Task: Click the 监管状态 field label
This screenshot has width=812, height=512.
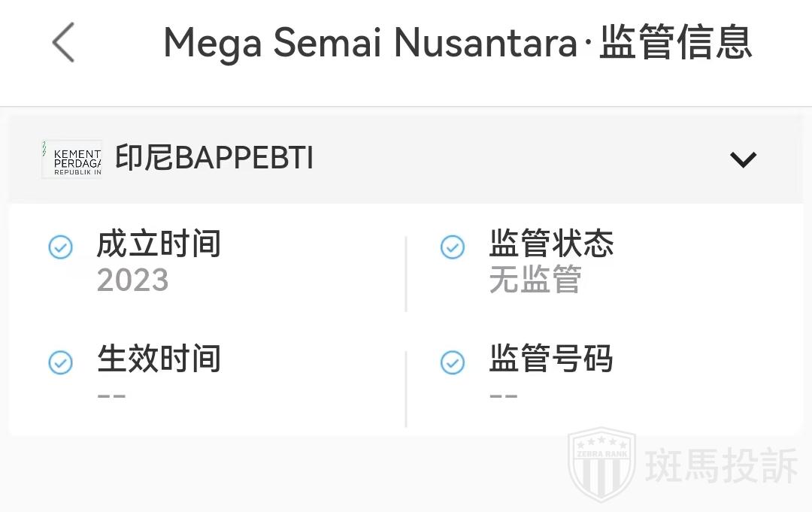Action: tap(551, 244)
